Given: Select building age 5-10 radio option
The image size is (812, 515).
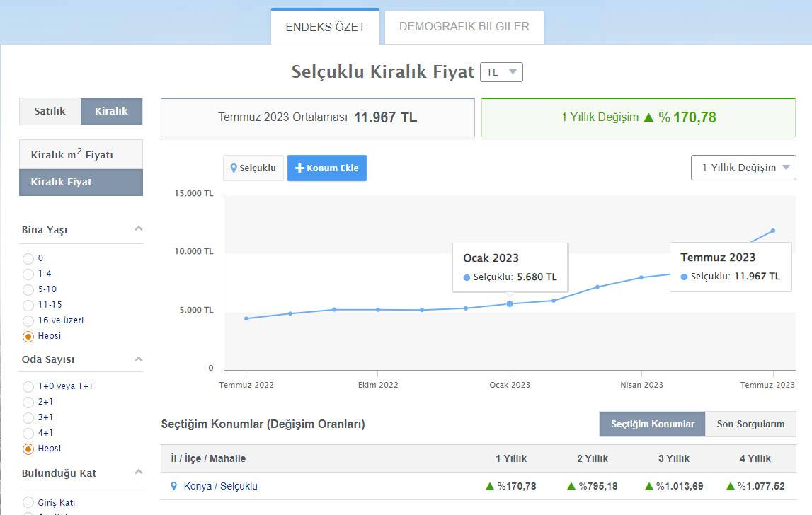Looking at the screenshot, I should point(28,289).
